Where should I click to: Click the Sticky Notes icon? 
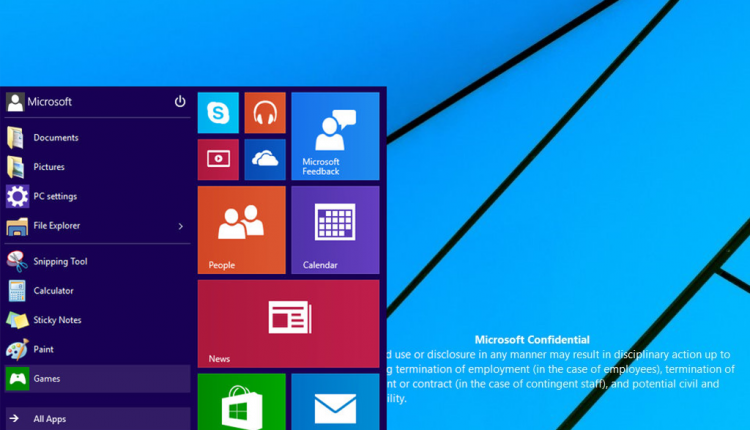tap(17, 320)
